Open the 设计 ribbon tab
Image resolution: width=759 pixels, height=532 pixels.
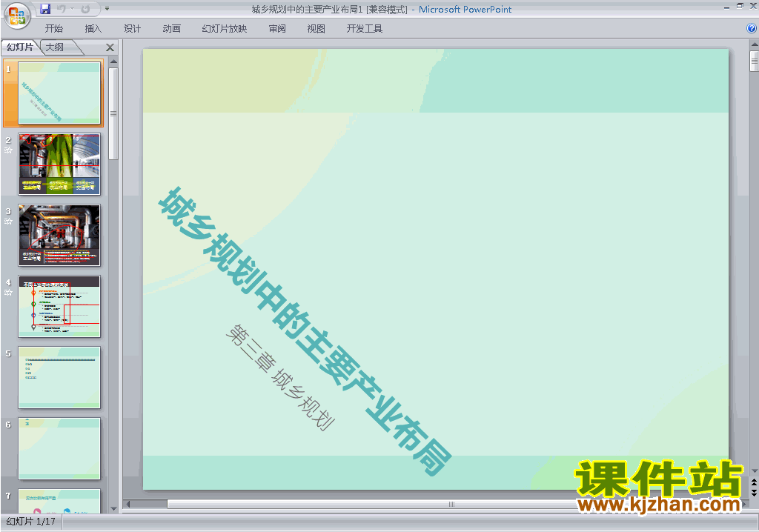pyautogui.click(x=132, y=29)
